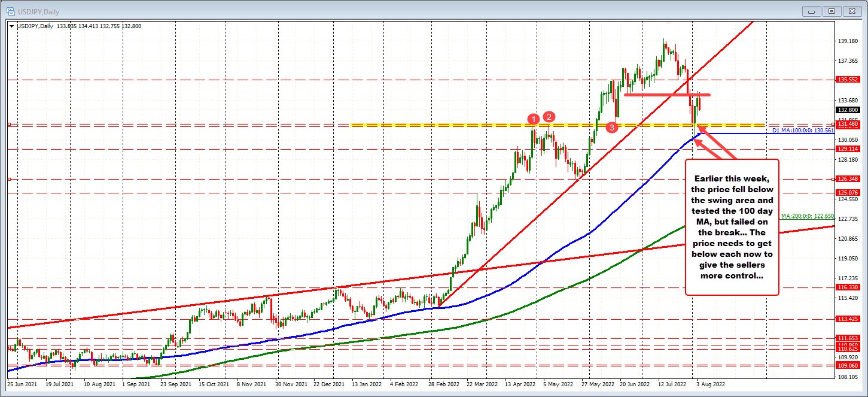Viewport: 868px width, 397px height.
Task: Select the 113.425 red price tag
Action: click(847, 319)
